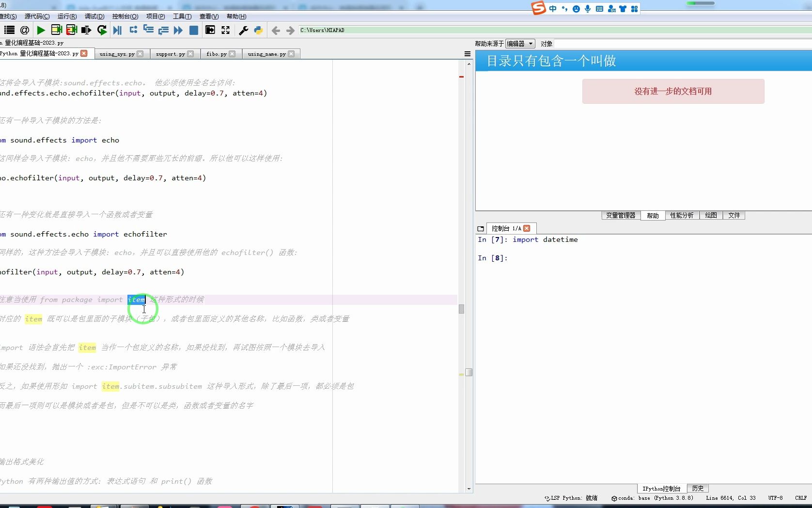Switch to the 绘图 pane tab
812x508 pixels.
pyautogui.click(x=711, y=215)
